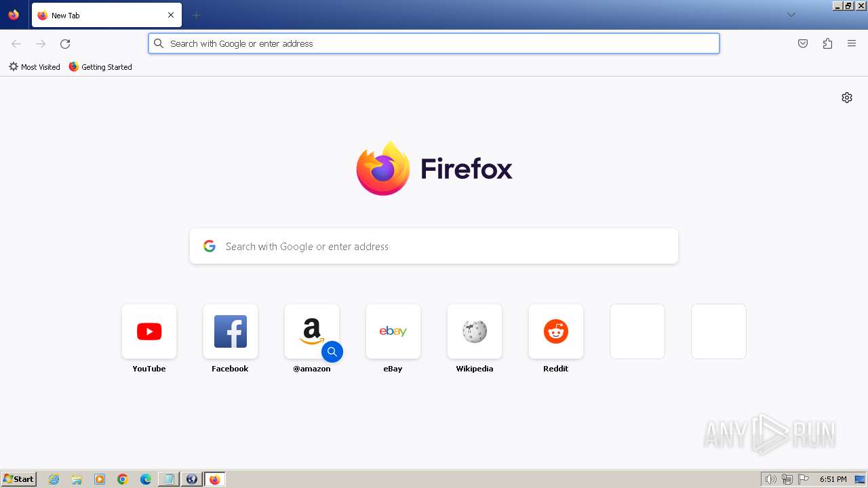Click the blue search badge on Amazon tile
This screenshot has width=868, height=488.
tap(332, 352)
